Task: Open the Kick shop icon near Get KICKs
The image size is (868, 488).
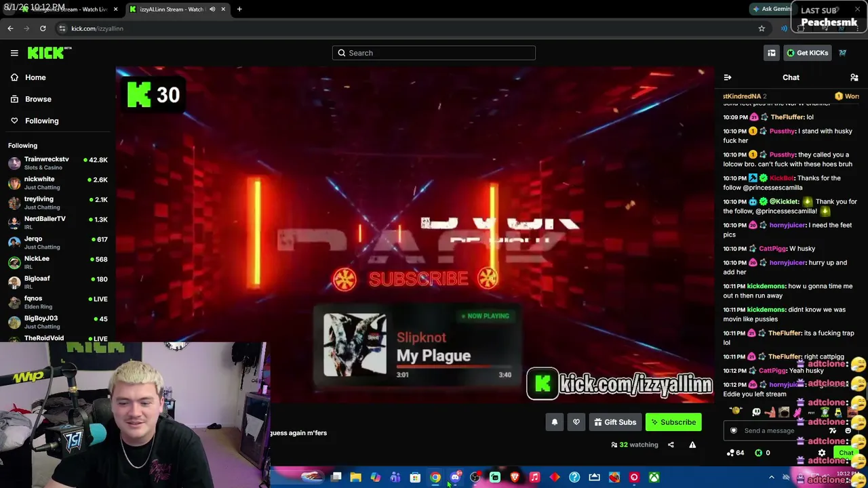Action: point(772,53)
